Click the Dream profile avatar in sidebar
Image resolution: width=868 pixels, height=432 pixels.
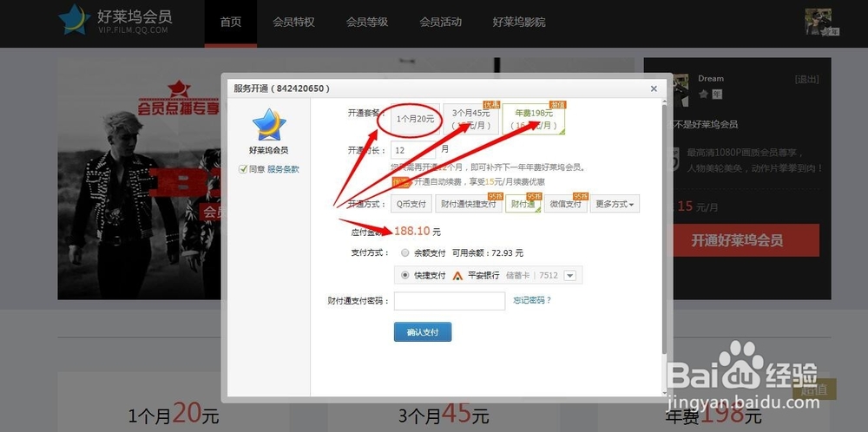click(x=679, y=91)
